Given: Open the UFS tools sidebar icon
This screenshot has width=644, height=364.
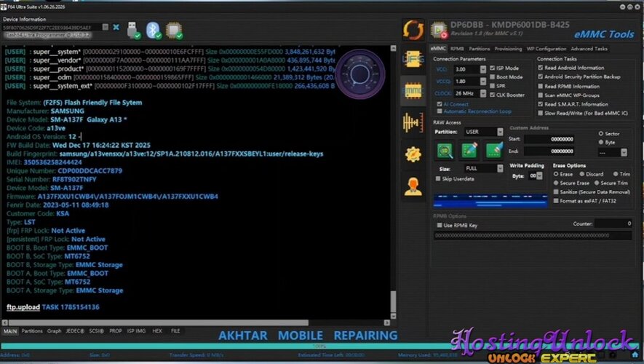Looking at the screenshot, I should point(413,60).
